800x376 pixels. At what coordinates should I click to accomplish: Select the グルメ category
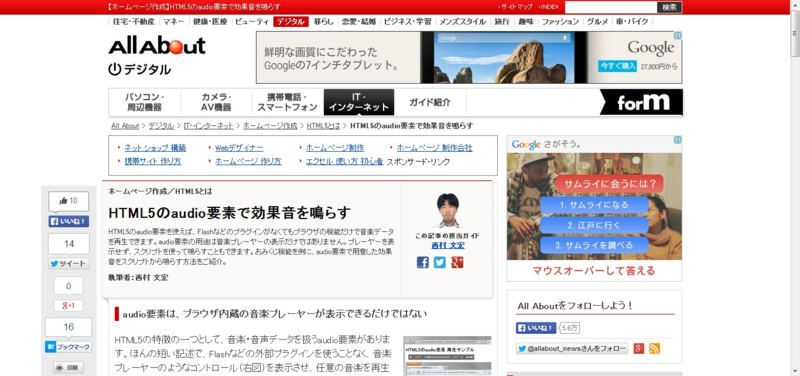[597, 21]
